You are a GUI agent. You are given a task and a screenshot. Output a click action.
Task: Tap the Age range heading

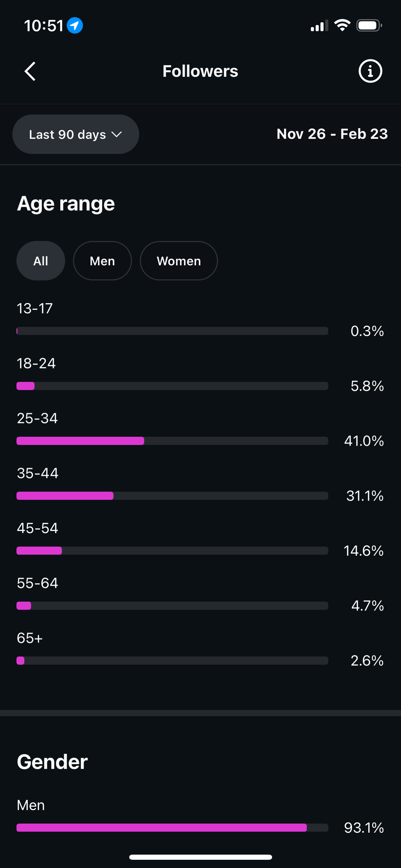coord(66,204)
